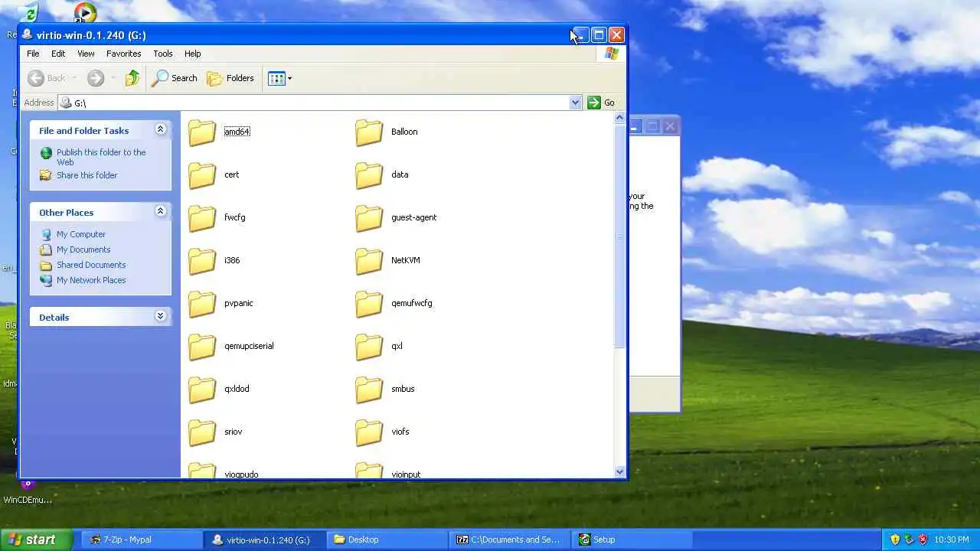Click the file list scroll down arrow
Screen dimensions: 980x551
click(620, 472)
